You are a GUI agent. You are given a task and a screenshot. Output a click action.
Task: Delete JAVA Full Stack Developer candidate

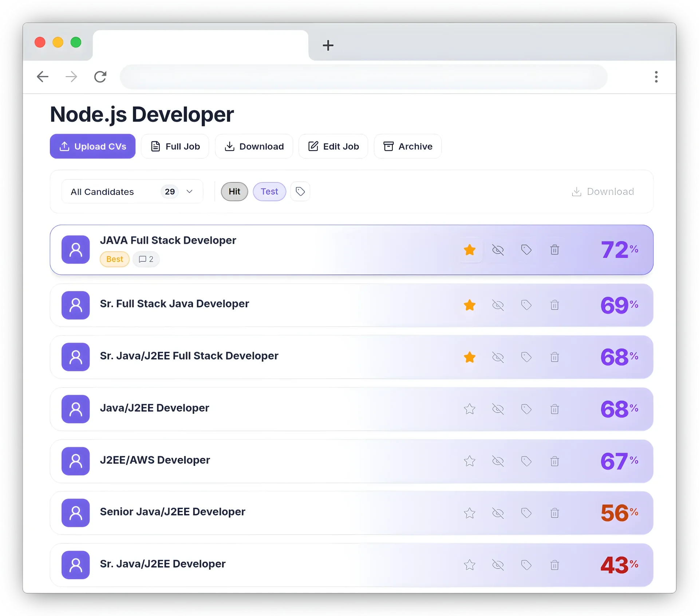(x=555, y=250)
